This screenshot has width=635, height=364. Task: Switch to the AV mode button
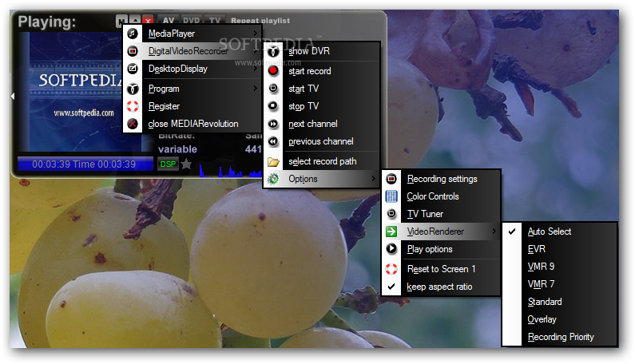click(169, 20)
